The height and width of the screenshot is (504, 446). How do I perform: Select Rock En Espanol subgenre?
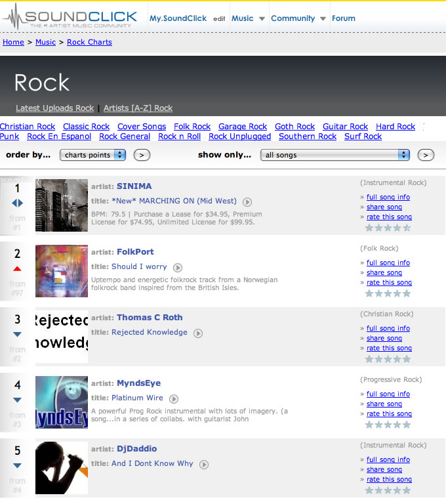pos(59,136)
